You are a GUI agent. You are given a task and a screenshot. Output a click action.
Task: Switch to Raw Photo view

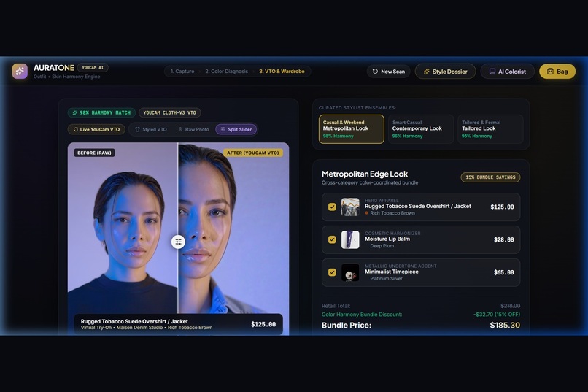point(193,129)
